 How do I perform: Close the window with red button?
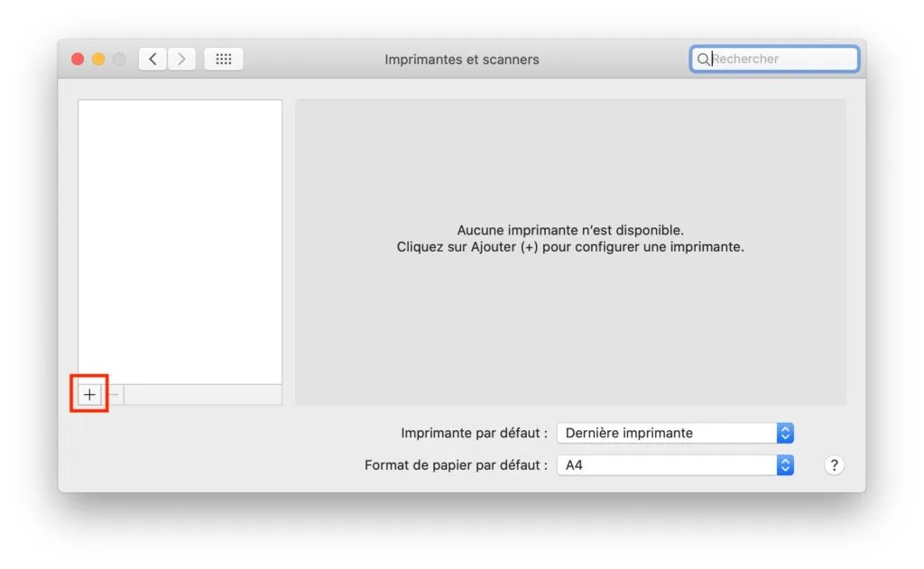coord(78,59)
